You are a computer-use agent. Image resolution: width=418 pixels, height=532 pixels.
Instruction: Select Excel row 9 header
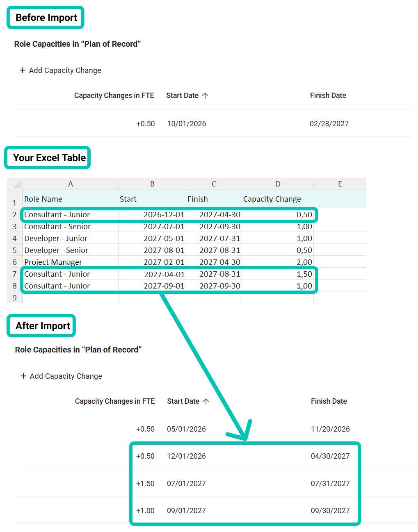[15, 298]
